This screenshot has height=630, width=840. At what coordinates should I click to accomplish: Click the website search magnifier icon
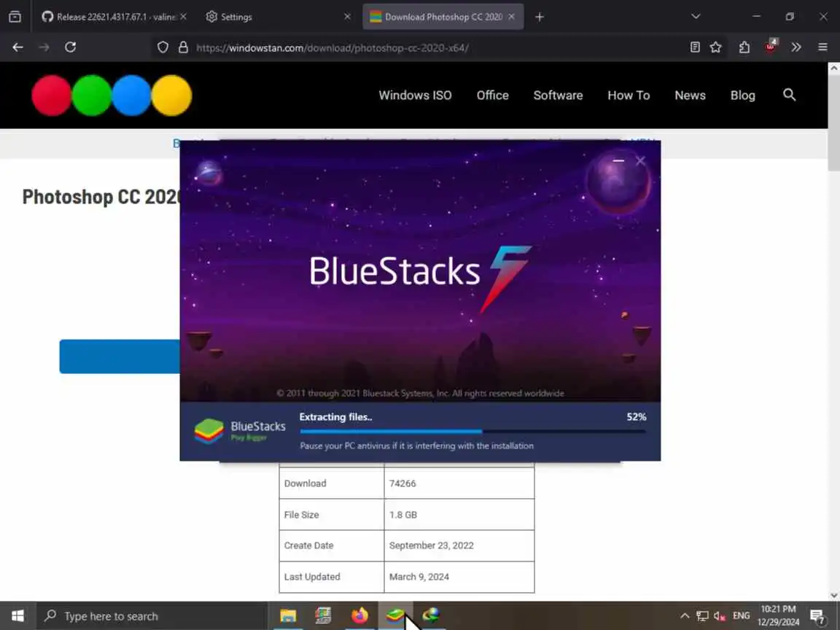point(789,95)
